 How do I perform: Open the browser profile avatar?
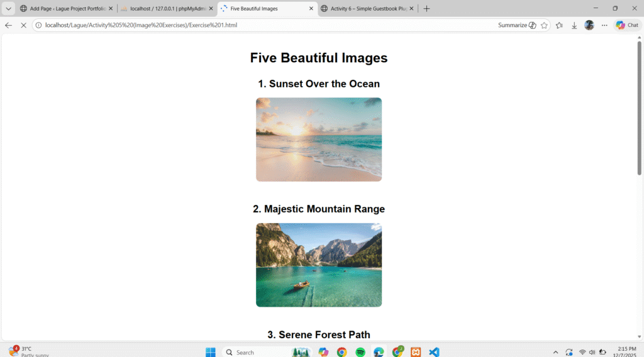point(589,25)
